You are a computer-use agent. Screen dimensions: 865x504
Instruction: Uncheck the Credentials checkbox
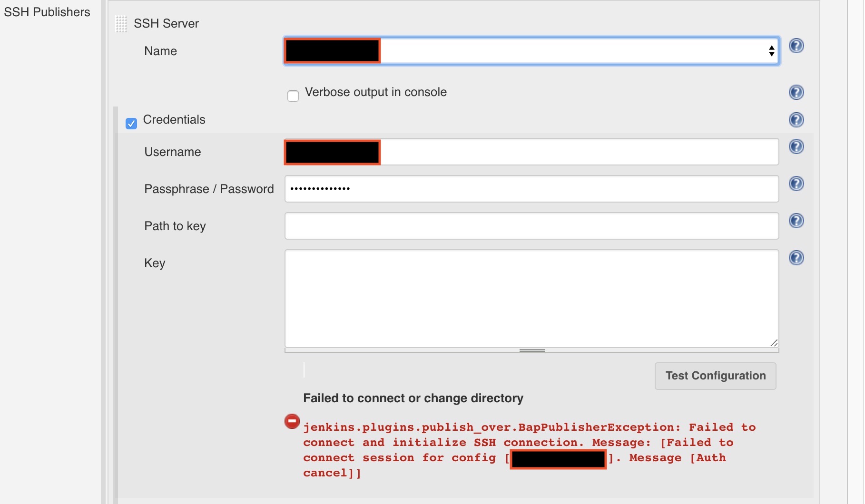[x=131, y=124]
